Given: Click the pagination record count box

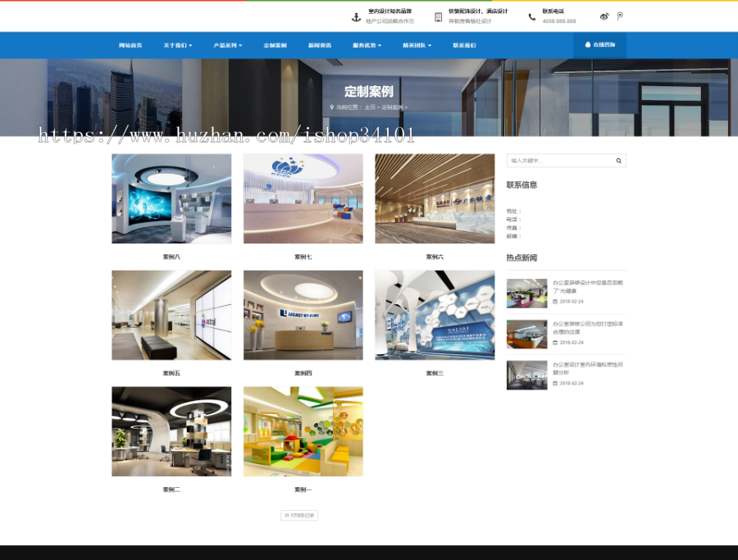Looking at the screenshot, I should point(299,515).
